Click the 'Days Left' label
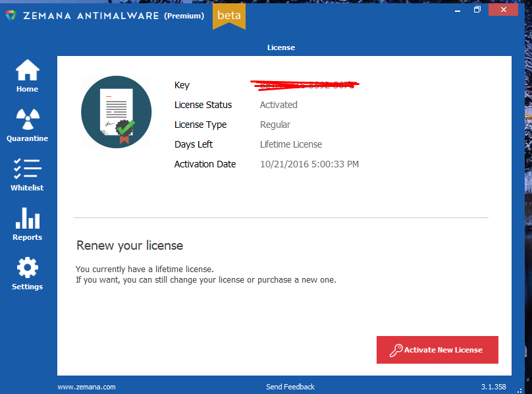532x394 pixels. click(194, 144)
